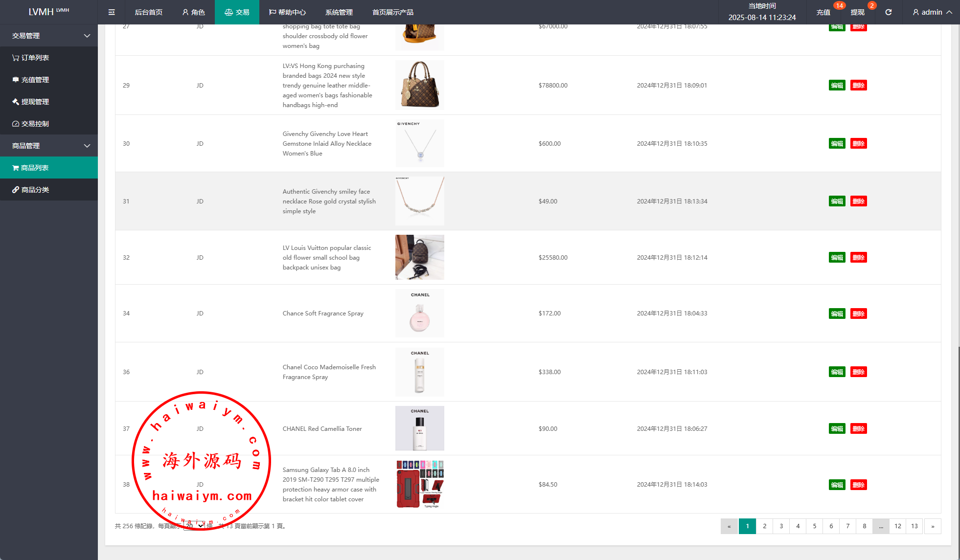
Task: Click the 充值 notification badge link
Action: (x=823, y=12)
